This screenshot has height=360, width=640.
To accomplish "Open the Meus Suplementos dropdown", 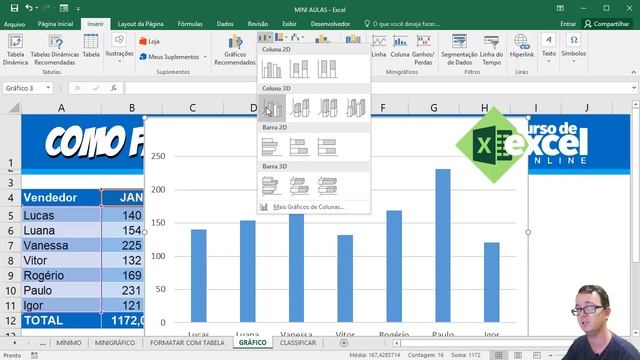I will click(205, 57).
